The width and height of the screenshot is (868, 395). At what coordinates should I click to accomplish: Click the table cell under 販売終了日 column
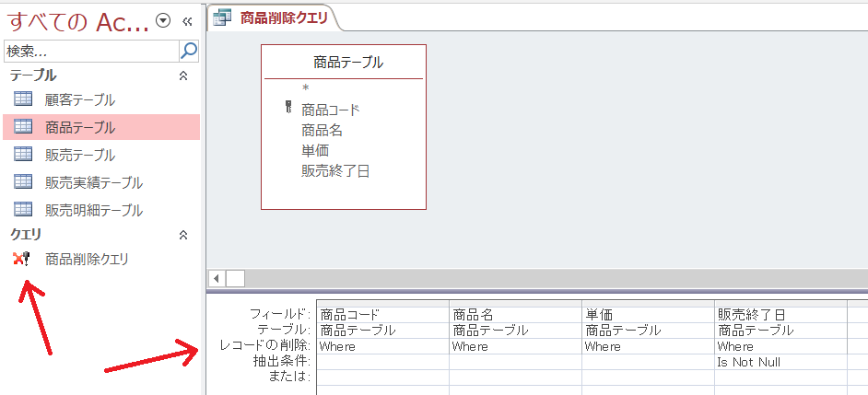point(781,331)
